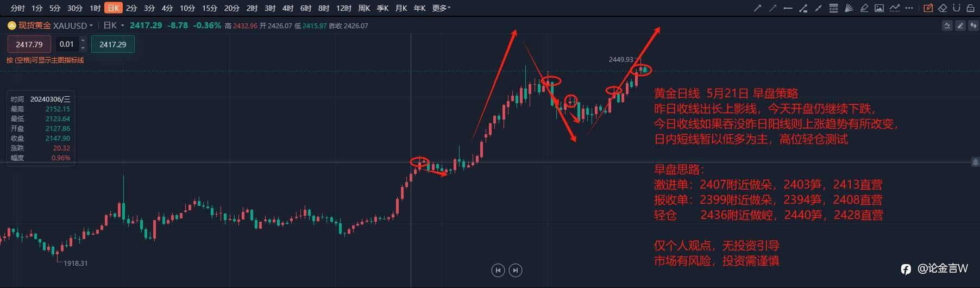980x288 pixels.
Task: Toggle the drawings lock icon
Action: tap(970, 8)
